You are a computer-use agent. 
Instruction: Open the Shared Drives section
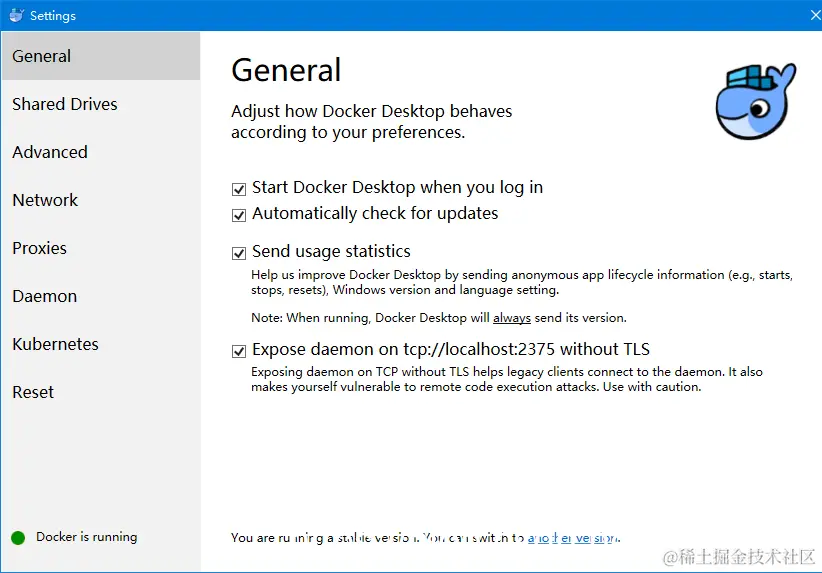click(x=101, y=104)
